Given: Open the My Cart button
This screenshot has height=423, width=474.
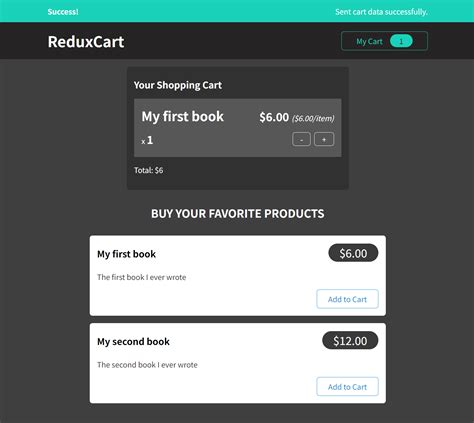Looking at the screenshot, I should click(x=384, y=41).
